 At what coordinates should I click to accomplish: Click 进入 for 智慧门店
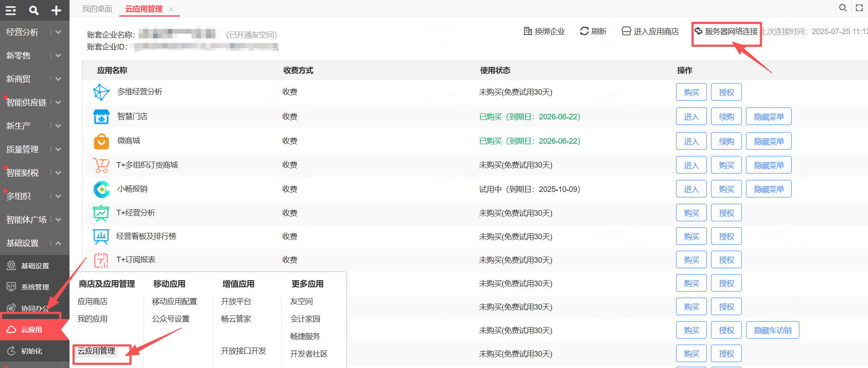[x=691, y=116]
